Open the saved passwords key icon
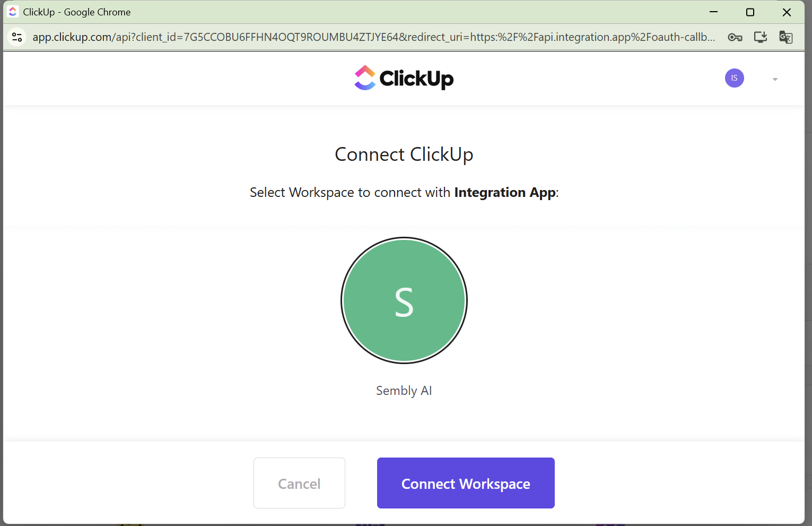The width and height of the screenshot is (812, 526). (x=735, y=37)
